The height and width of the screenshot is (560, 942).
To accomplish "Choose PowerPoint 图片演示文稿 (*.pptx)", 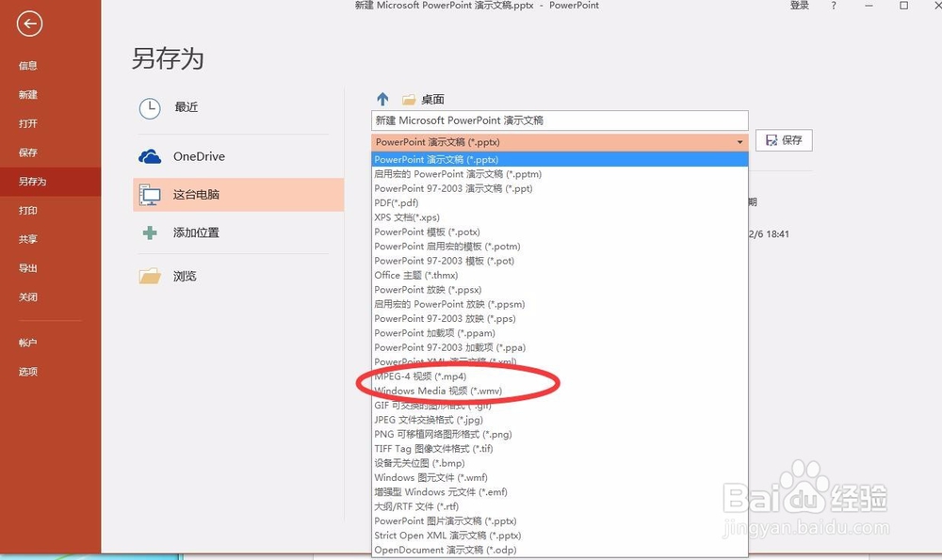I will (560, 521).
